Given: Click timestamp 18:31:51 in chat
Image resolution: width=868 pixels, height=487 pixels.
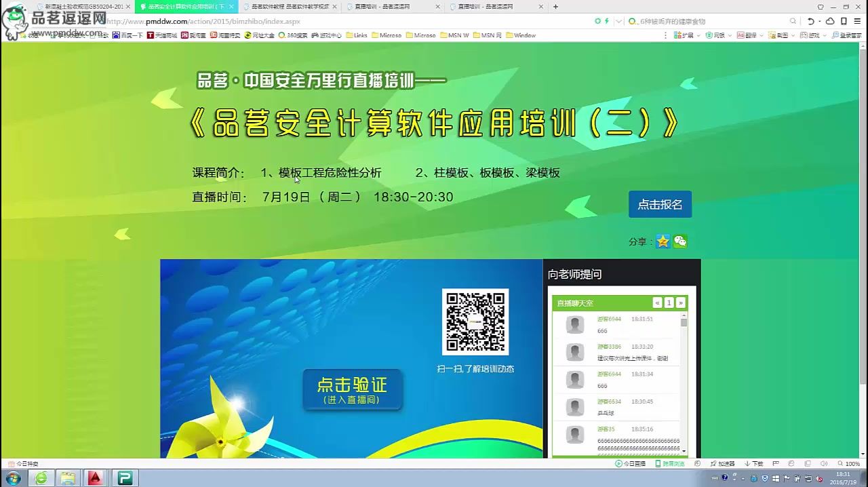Looking at the screenshot, I should [642, 319].
